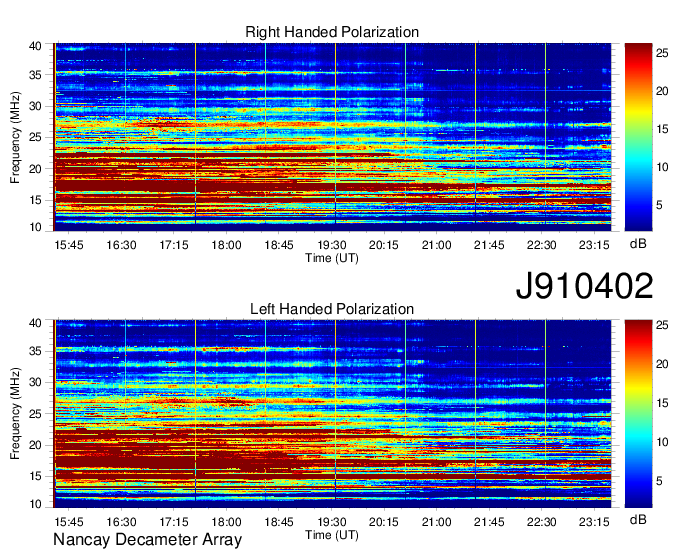Click the 15:45 time tick on Right Handed plot

coord(69,245)
